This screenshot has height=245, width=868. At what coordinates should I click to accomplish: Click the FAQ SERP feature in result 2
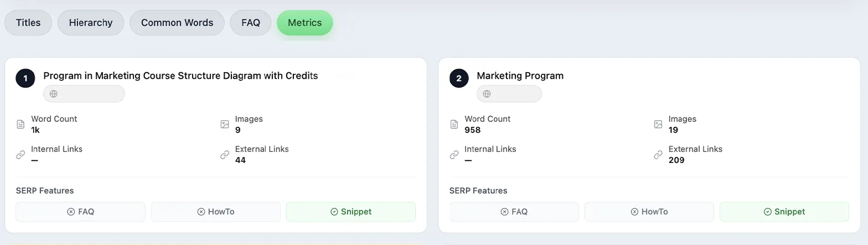tap(514, 212)
